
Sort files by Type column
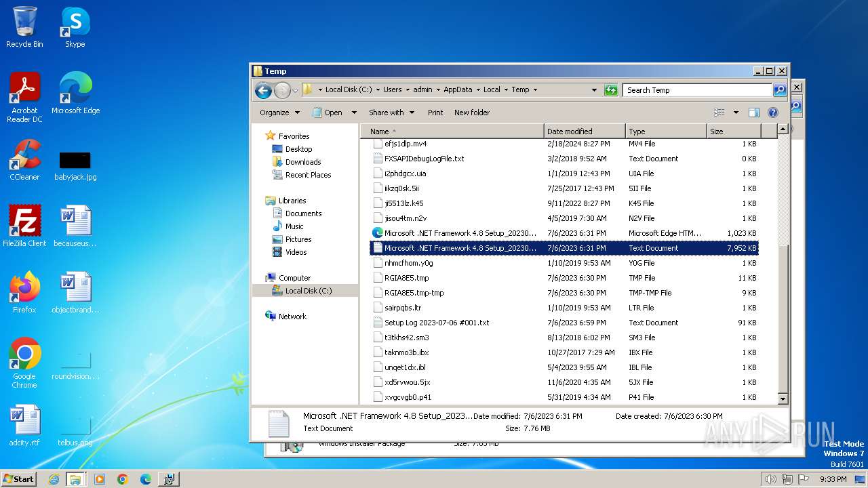click(666, 131)
